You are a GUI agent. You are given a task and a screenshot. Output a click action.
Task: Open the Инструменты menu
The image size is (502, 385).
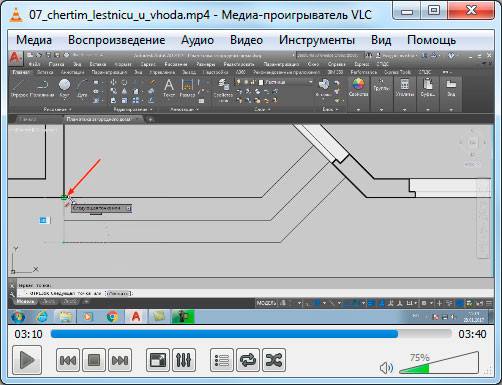[x=317, y=40]
